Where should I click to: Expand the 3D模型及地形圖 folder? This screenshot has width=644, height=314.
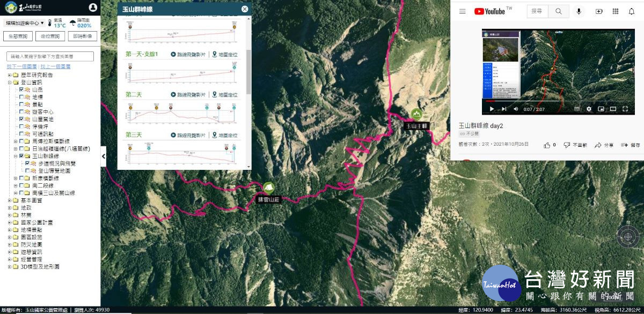(9, 266)
